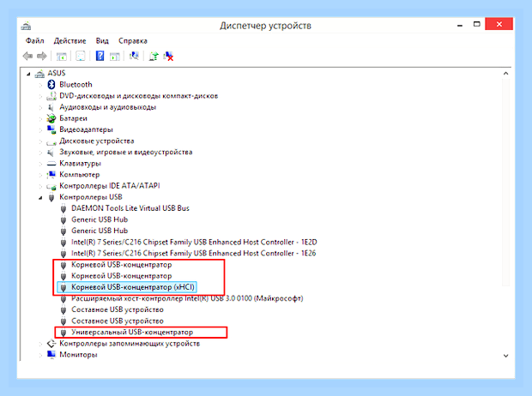Click the Device Manager title bar icon

point(26,26)
